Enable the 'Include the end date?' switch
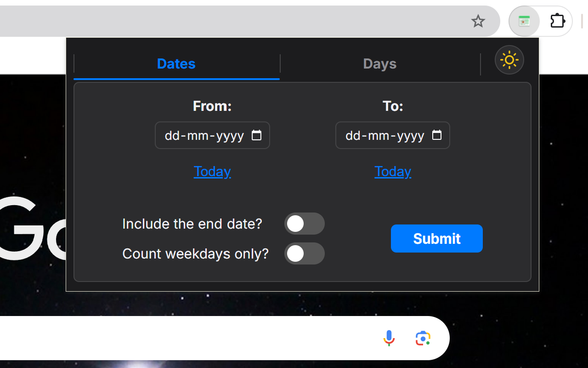 (x=305, y=224)
